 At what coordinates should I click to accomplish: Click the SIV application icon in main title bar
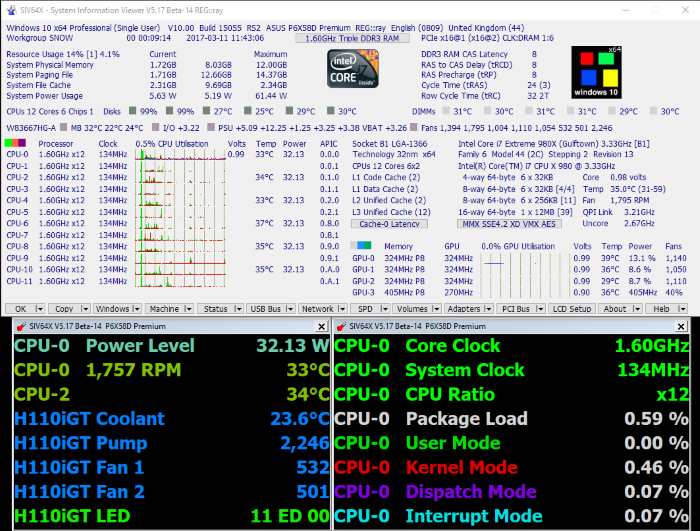(11, 10)
